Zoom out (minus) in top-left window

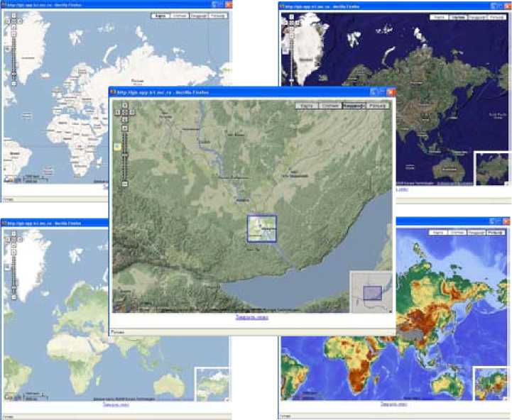13,84
